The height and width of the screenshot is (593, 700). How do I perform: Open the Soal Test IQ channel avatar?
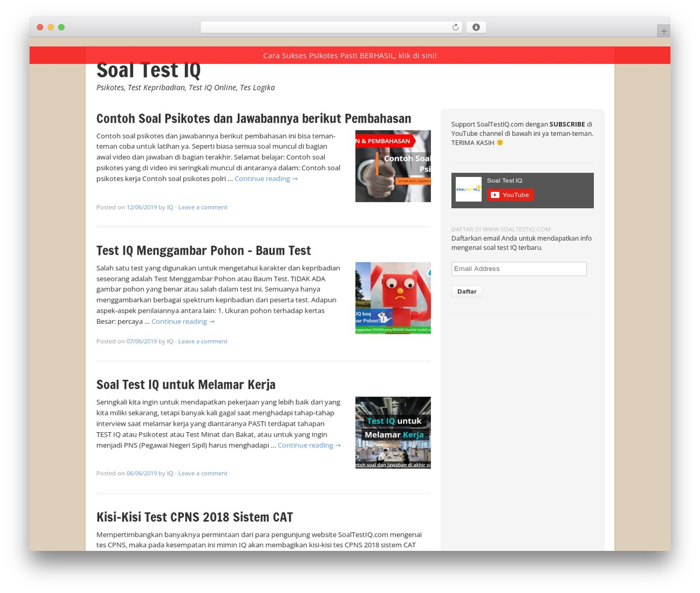point(469,189)
